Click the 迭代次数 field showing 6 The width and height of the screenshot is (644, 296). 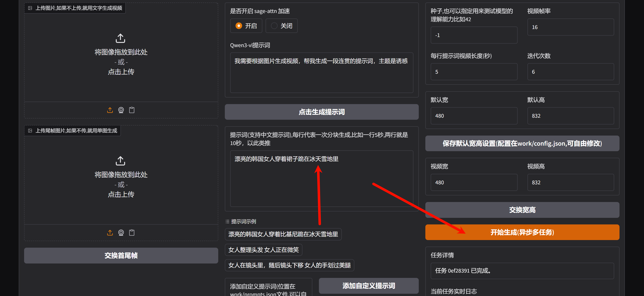point(570,72)
